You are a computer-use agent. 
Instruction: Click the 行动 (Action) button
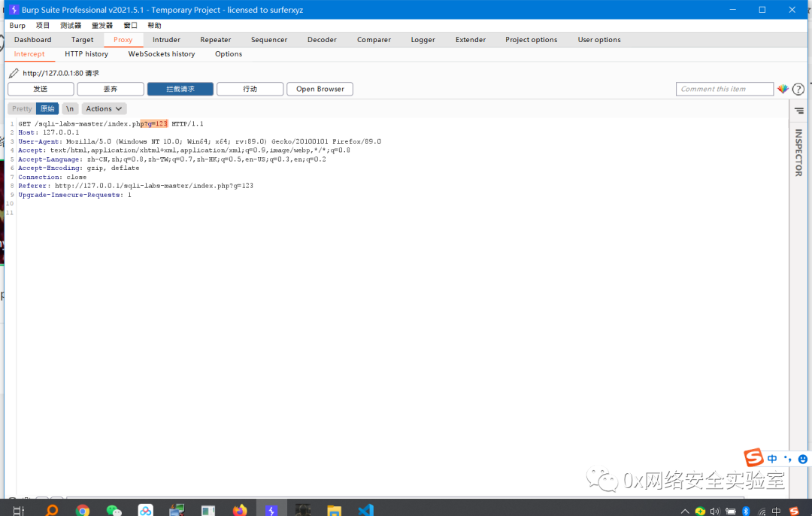pyautogui.click(x=250, y=89)
